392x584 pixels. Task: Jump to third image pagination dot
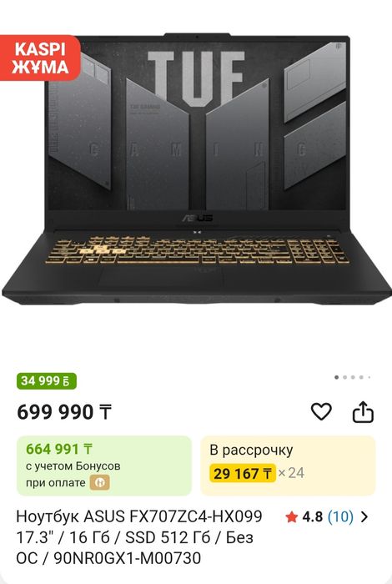coord(353,377)
